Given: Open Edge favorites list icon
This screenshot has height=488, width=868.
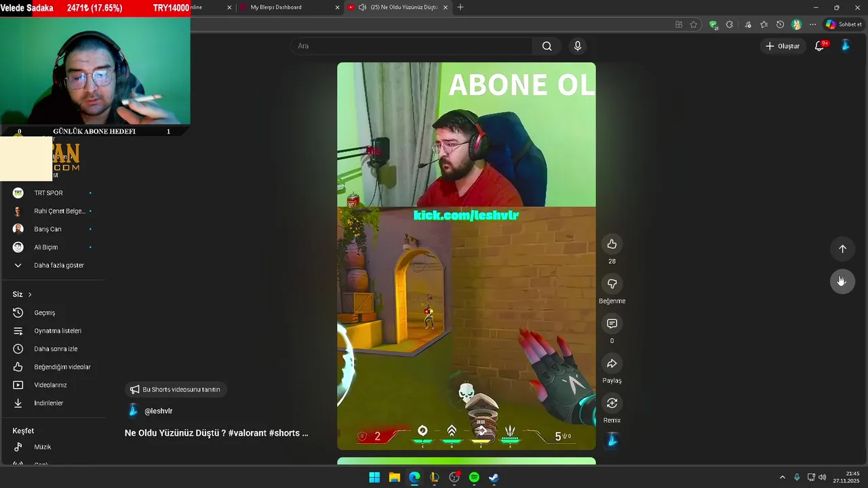Looking at the screenshot, I should 764,24.
